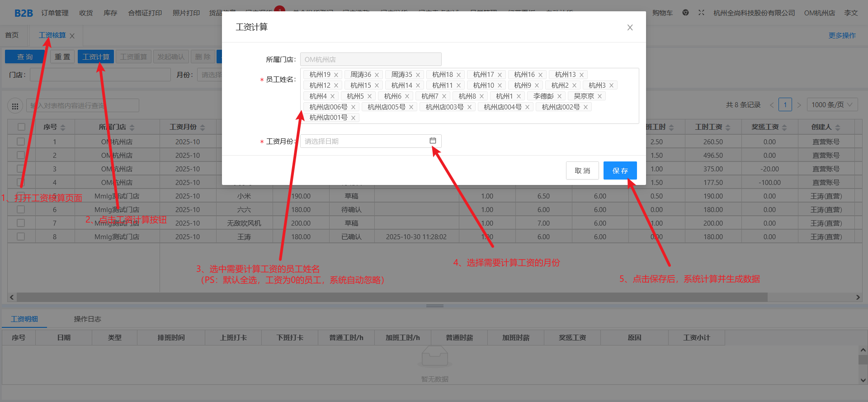Remove the 李德彭 employee tag
Viewport: 868px width, 402px height.
coord(559,96)
